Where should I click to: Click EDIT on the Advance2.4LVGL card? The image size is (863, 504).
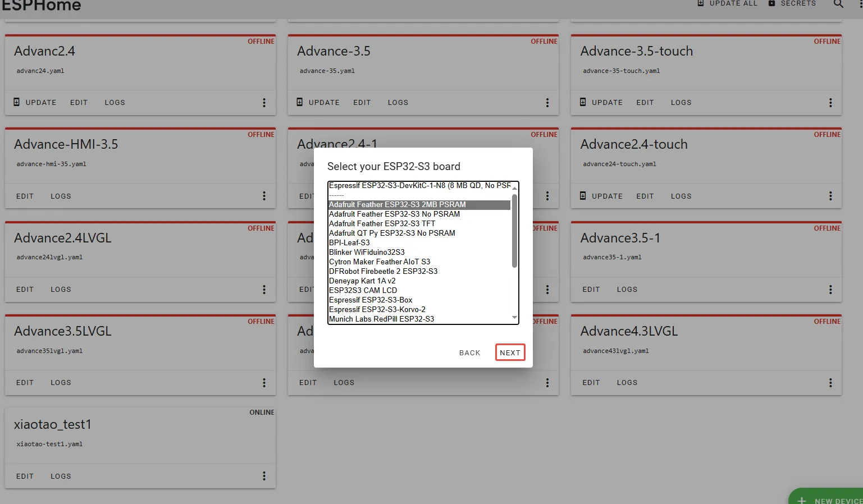pos(25,290)
